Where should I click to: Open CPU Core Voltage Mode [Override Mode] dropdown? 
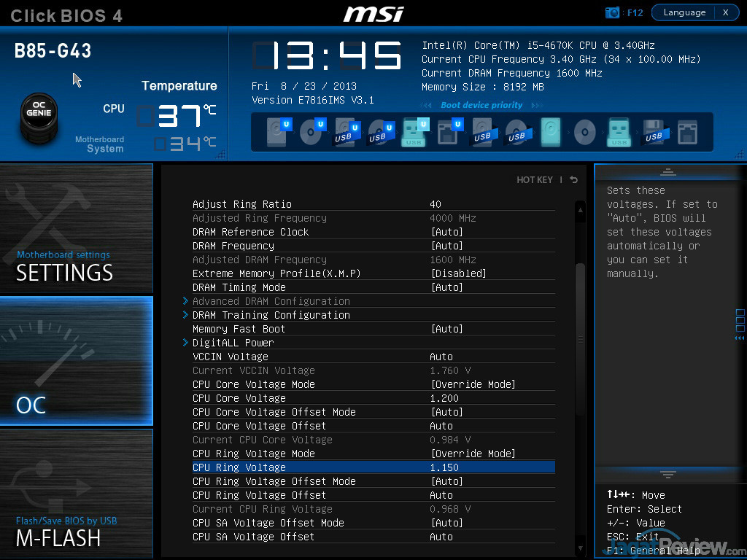[x=473, y=384]
